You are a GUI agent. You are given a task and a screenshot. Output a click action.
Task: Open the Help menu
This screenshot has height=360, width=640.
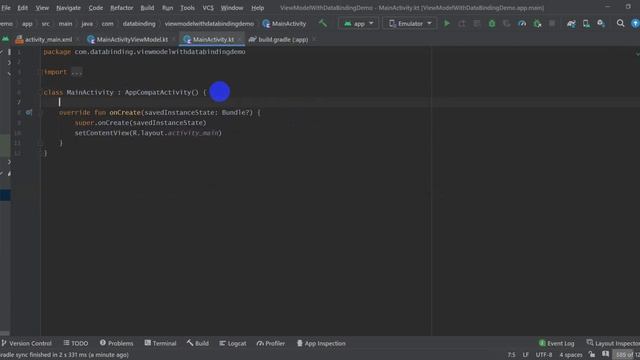point(257,8)
